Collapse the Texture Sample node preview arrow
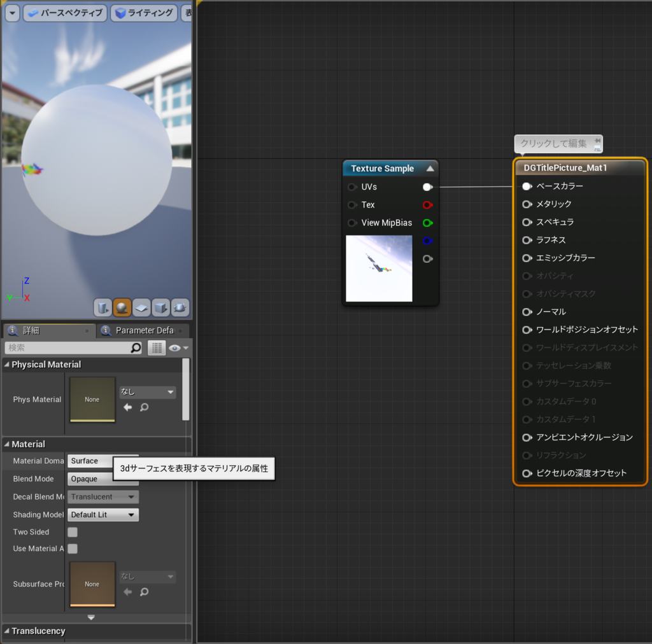 [430, 168]
